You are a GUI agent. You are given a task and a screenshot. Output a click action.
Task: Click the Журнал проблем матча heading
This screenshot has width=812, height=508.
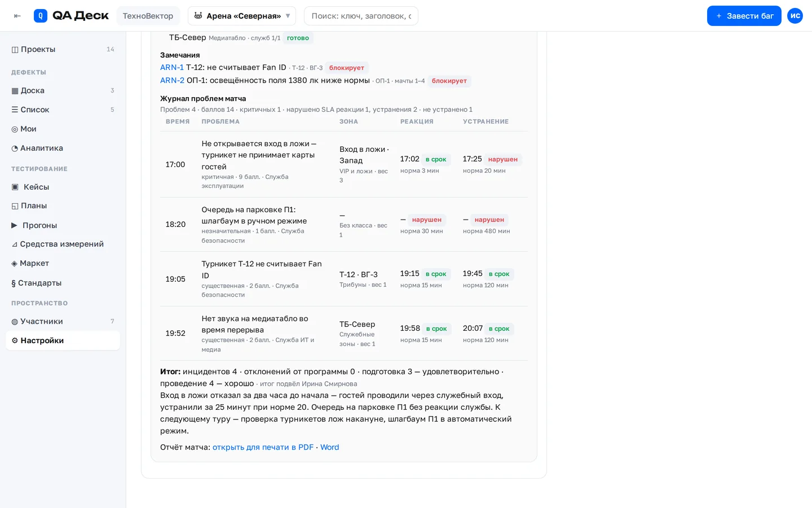click(x=203, y=98)
